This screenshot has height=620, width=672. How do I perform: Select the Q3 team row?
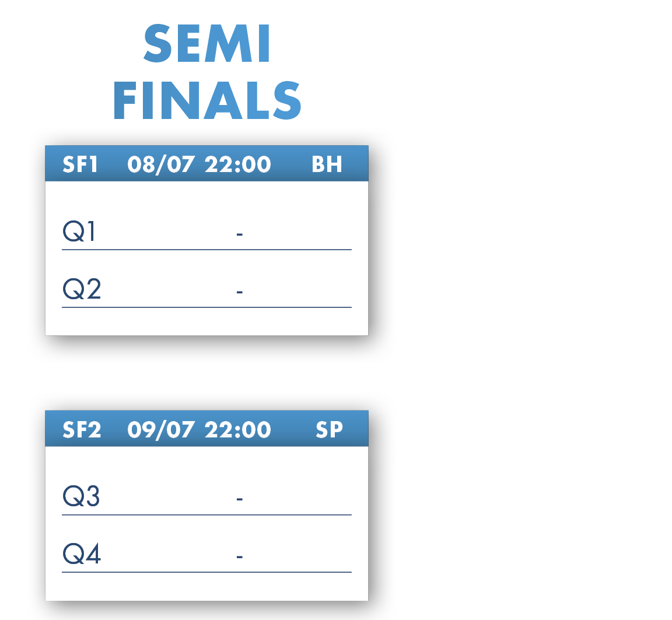pyautogui.click(x=206, y=496)
